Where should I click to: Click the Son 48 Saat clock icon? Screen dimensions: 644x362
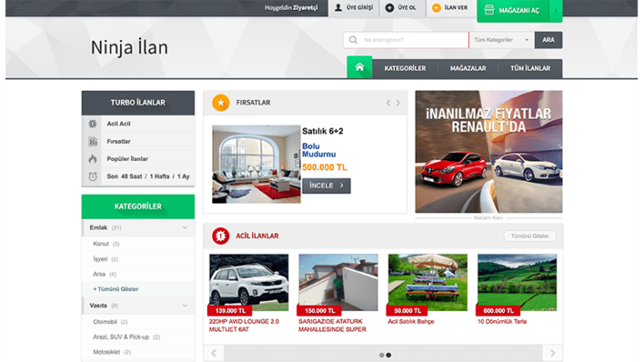pyautogui.click(x=93, y=177)
